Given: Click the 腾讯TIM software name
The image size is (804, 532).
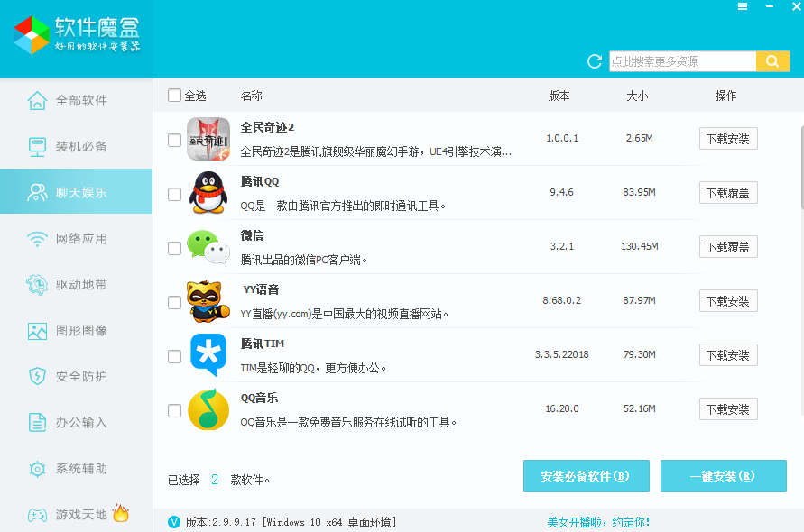Looking at the screenshot, I should pos(262,344).
